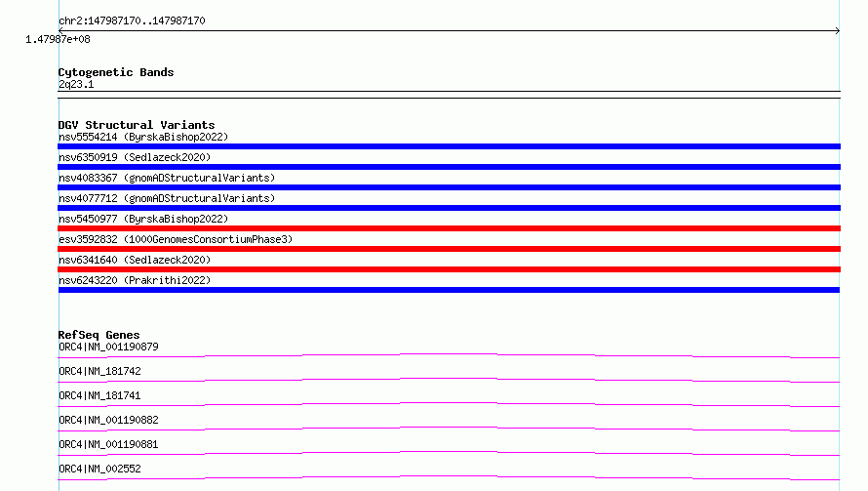The width and height of the screenshot is (868, 491).
Task: Click the cytogenetic band 2q23.1 bar
Action: coord(449,95)
